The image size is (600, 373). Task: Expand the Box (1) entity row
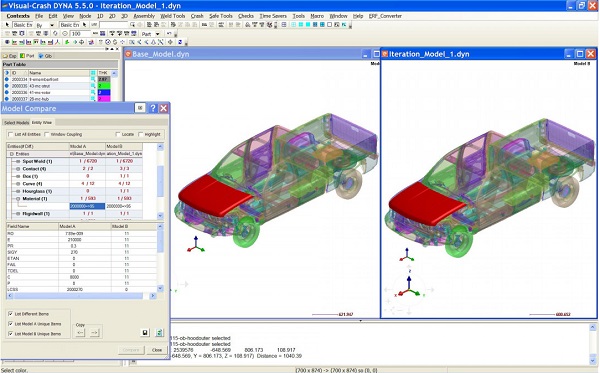(x=18, y=176)
